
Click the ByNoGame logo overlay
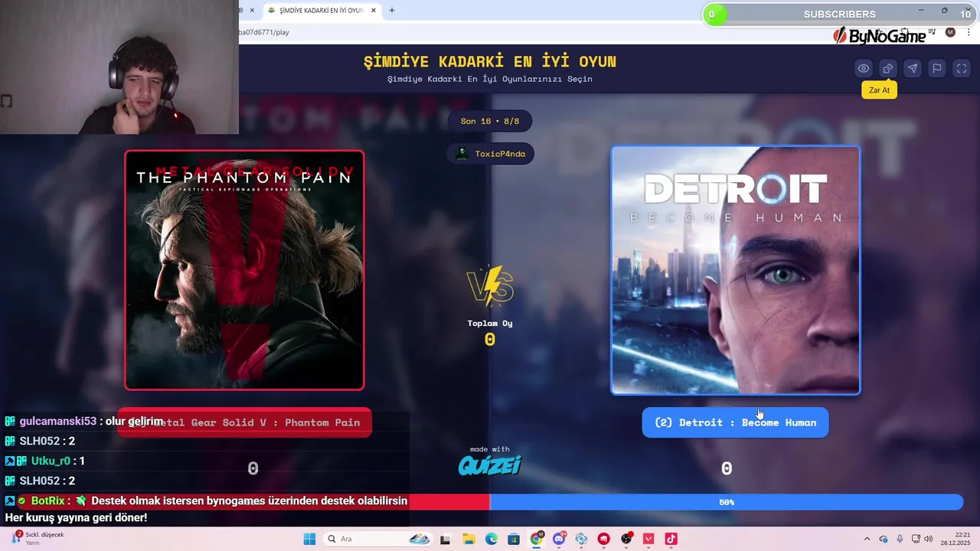(x=880, y=35)
